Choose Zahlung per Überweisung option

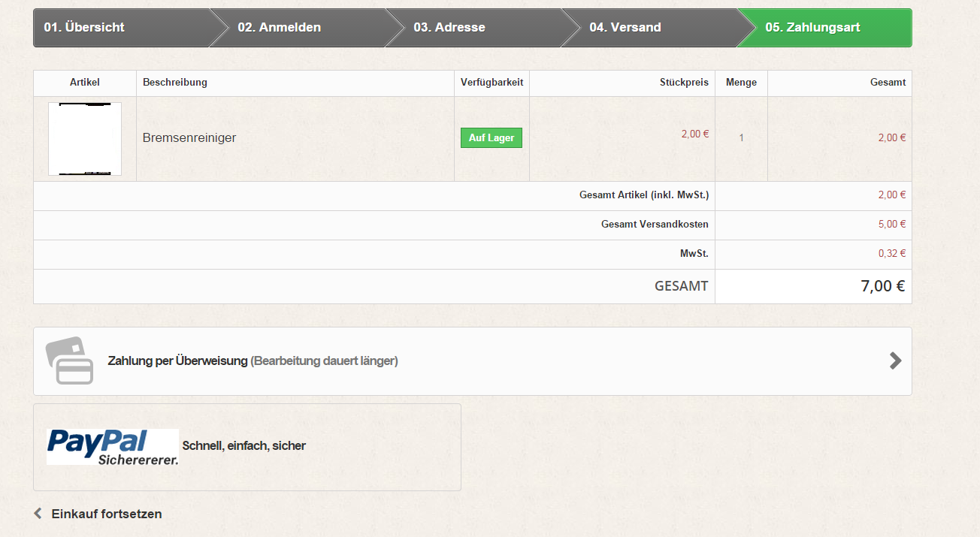click(473, 361)
